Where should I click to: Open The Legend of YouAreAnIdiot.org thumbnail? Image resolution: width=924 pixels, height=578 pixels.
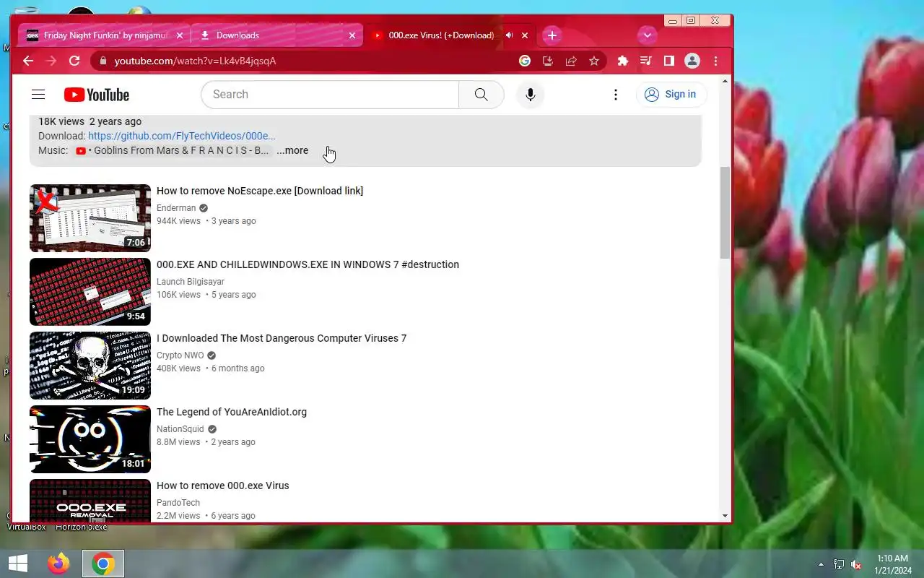click(x=90, y=439)
